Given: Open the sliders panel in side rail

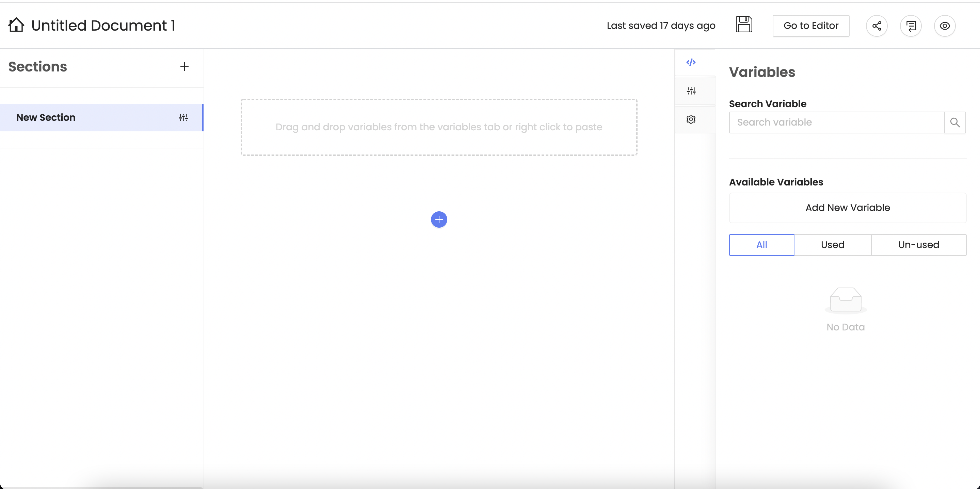Looking at the screenshot, I should pos(691,91).
